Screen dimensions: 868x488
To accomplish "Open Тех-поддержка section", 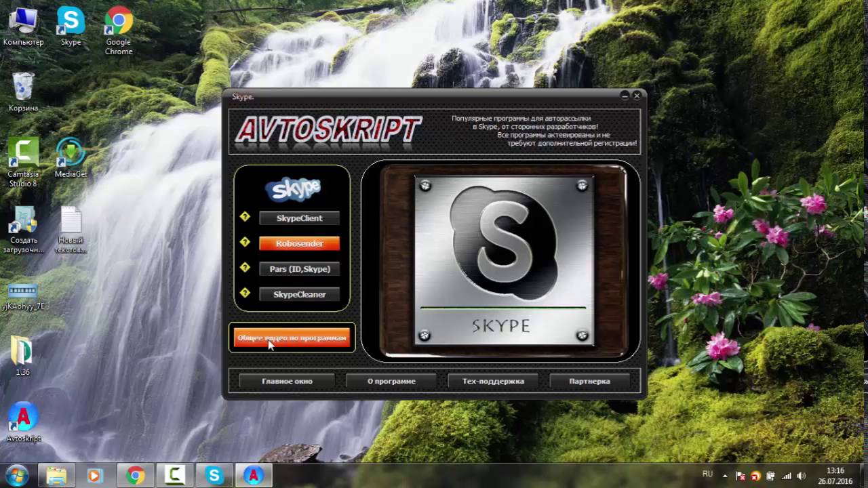I will (493, 381).
